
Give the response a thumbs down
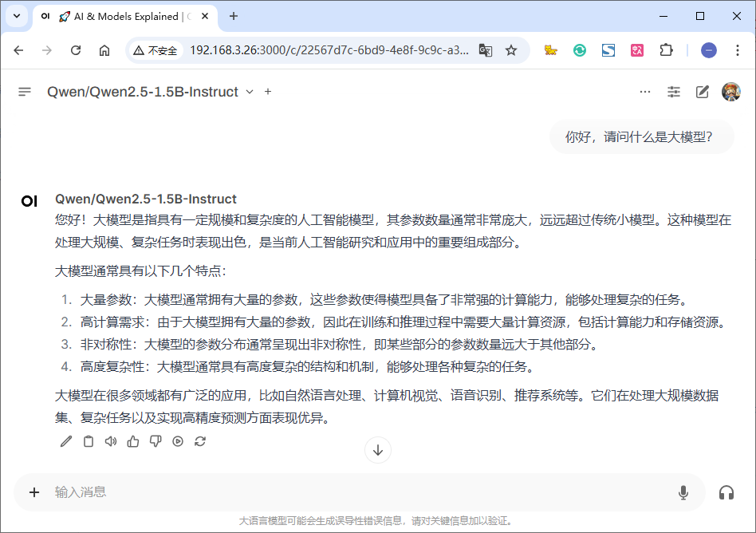coord(155,440)
